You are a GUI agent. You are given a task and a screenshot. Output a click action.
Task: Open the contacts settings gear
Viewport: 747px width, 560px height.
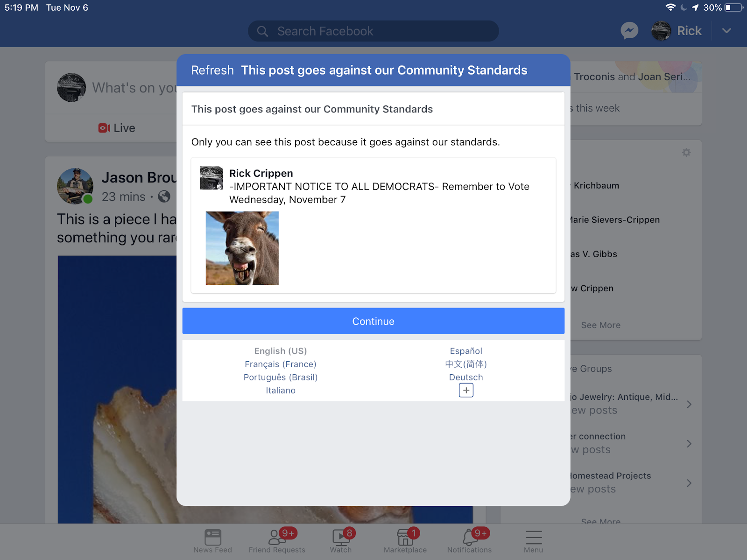click(686, 153)
